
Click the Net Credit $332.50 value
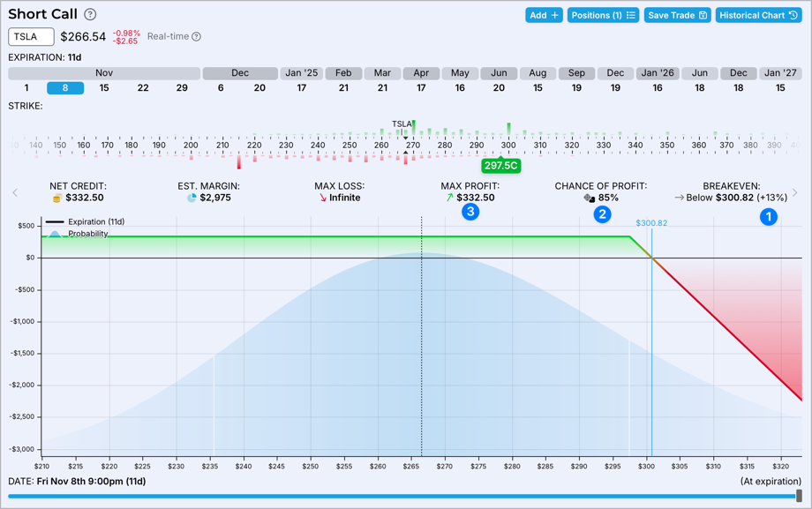(85, 198)
